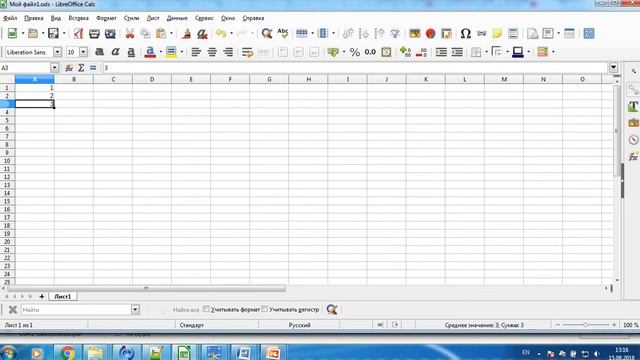Open borders dropdown arrow
640x360 pixels.
pyautogui.click(x=486, y=52)
